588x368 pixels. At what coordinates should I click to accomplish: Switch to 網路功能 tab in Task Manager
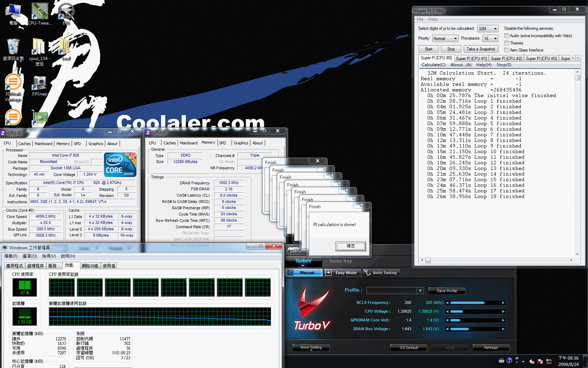click(90, 266)
